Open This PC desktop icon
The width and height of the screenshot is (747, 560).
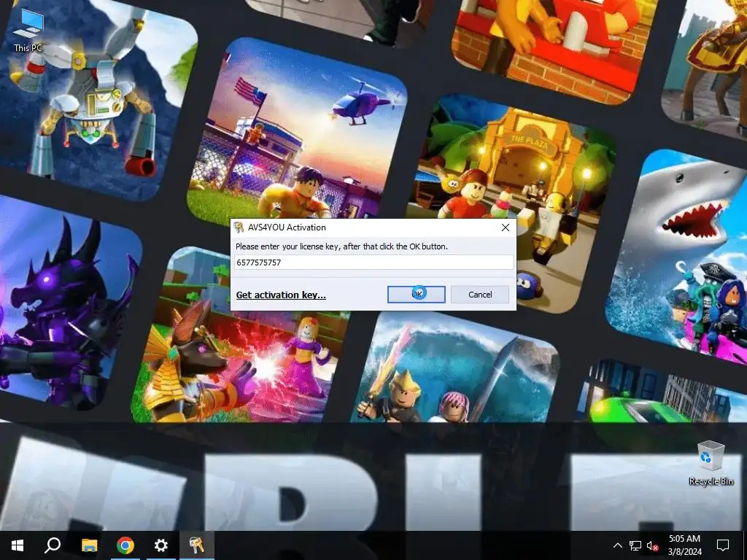pos(28,31)
